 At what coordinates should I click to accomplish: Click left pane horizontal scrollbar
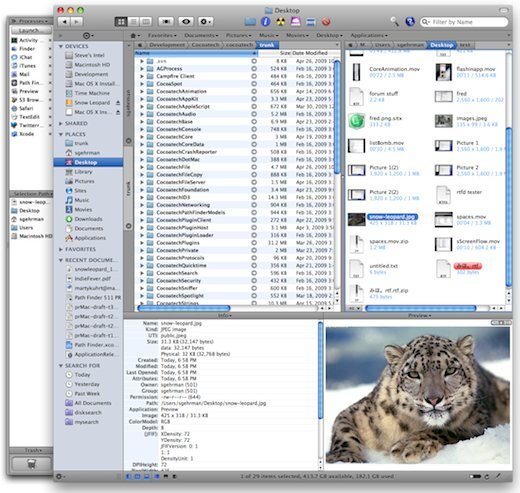click(184, 308)
